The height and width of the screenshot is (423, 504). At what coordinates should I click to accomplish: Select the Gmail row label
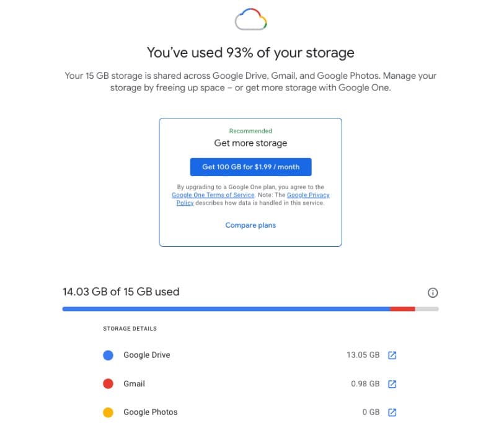(134, 383)
